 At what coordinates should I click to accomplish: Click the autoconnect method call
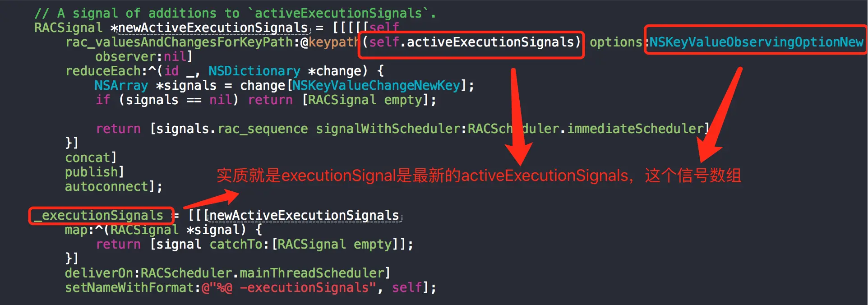106,187
